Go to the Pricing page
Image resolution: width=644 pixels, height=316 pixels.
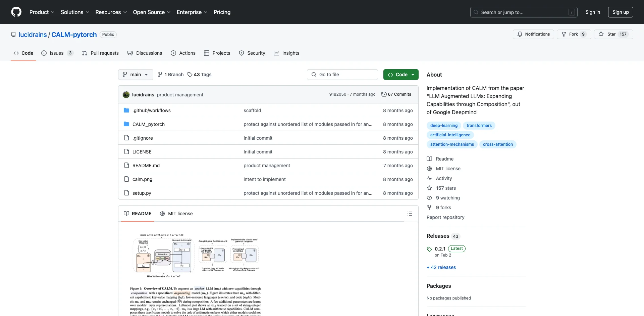222,12
